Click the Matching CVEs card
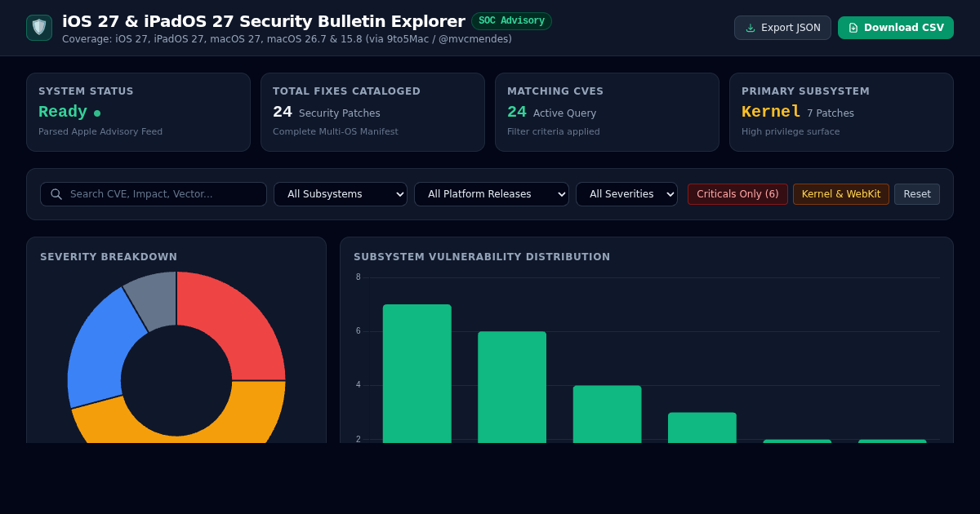980x514 pixels. 607,113
